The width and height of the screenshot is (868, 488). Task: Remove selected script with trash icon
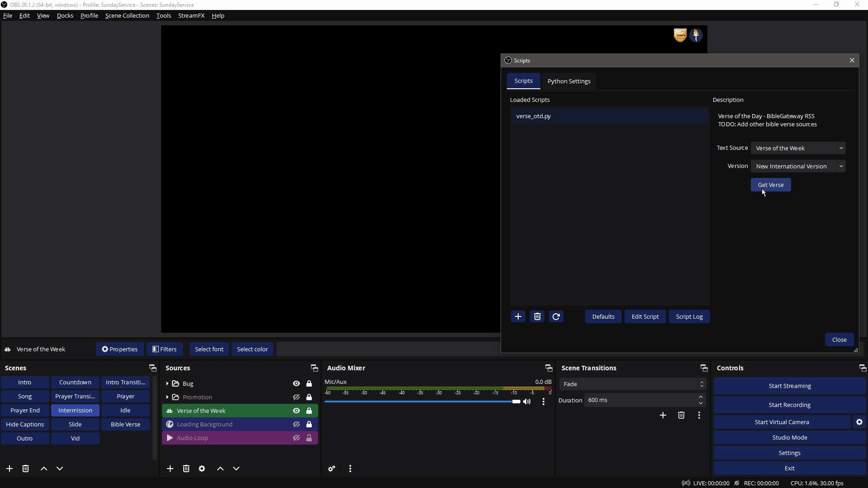[x=537, y=316]
